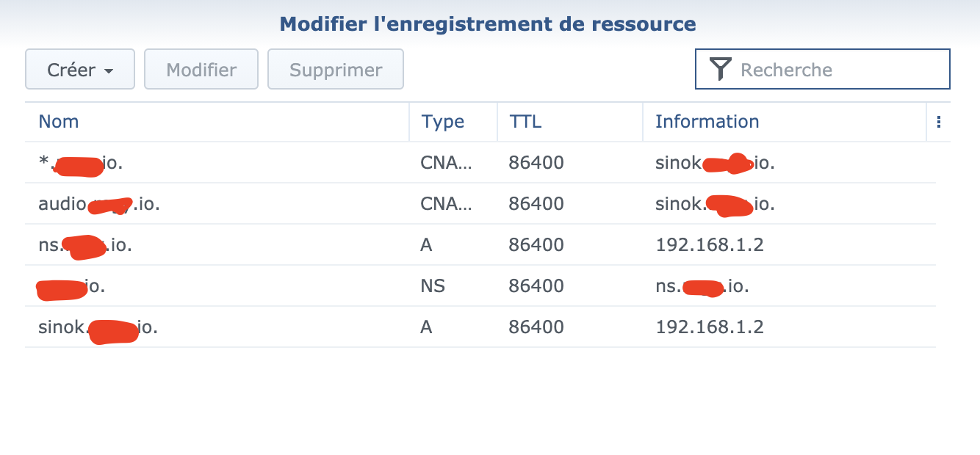This screenshot has height=455, width=980.
Task: Click the TTL 86400 of audio record
Action: click(x=536, y=204)
